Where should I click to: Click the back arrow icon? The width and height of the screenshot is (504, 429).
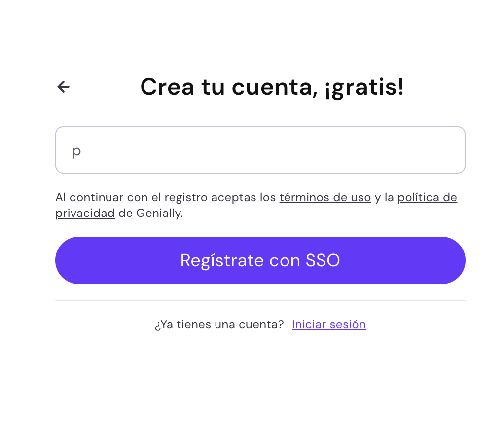click(x=63, y=87)
